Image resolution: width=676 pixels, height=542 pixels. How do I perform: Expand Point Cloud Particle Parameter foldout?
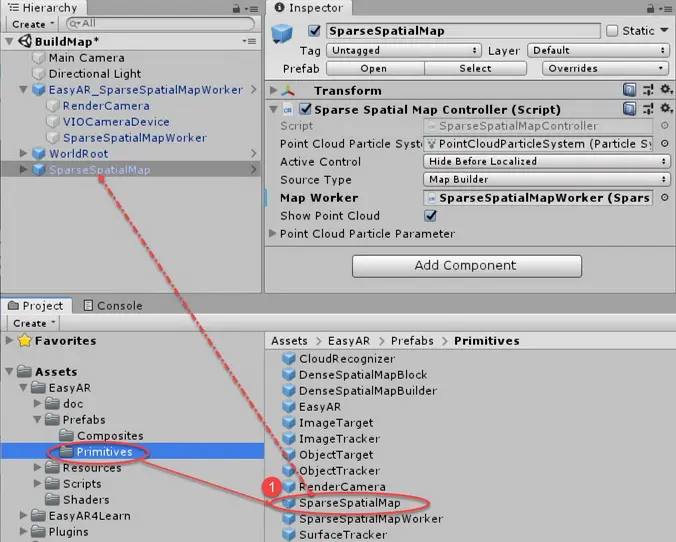272,233
